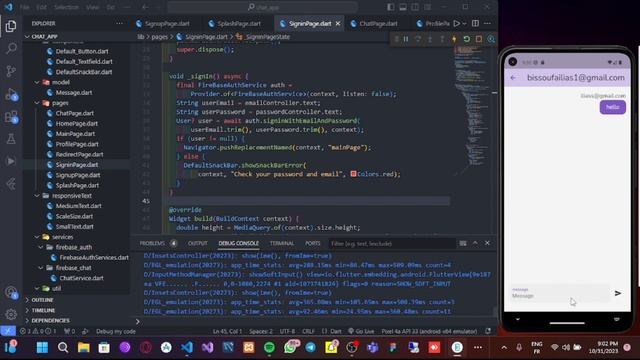The image size is (640, 360).
Task: Open ChatService.dart in file tree
Action: coord(82,278)
